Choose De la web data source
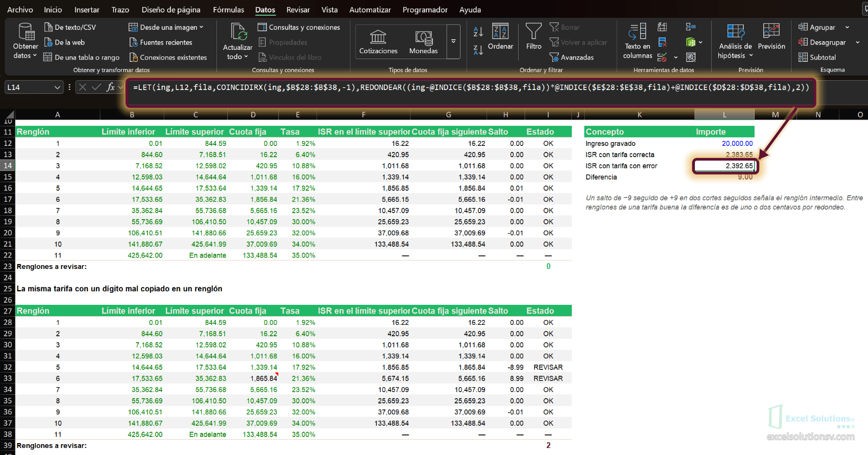The image size is (868, 455). 64,42
